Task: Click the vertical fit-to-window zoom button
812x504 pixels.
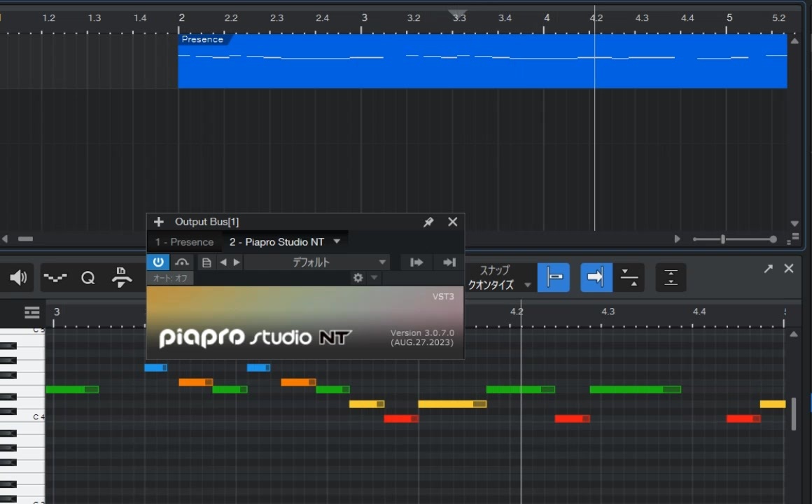Action: tap(671, 277)
